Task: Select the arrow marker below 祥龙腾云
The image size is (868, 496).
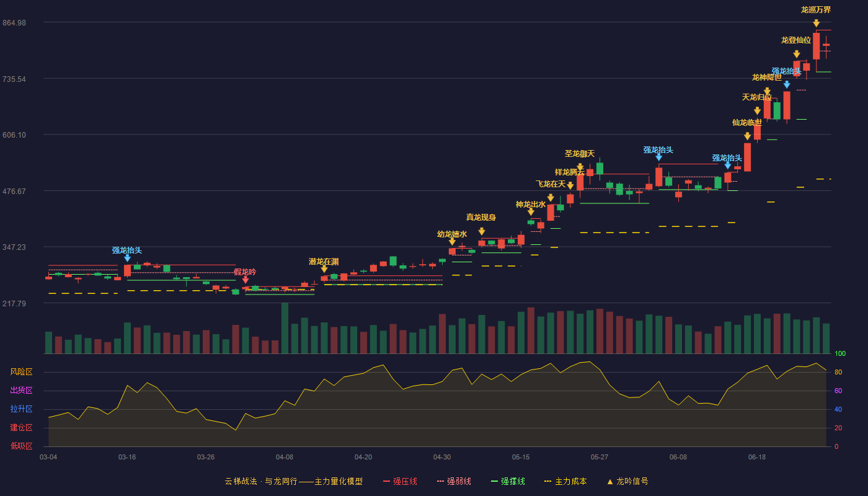Action: pos(570,185)
